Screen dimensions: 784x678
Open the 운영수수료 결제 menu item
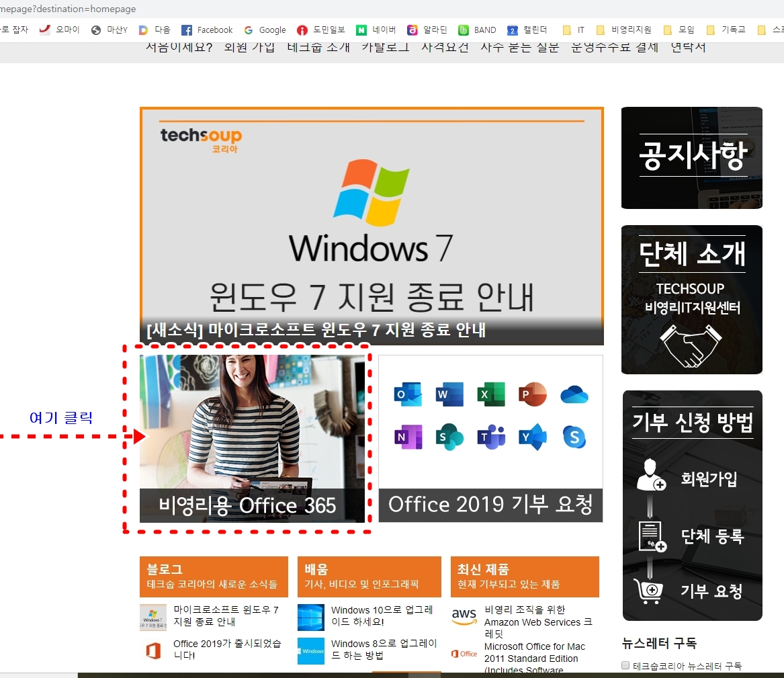coord(615,48)
